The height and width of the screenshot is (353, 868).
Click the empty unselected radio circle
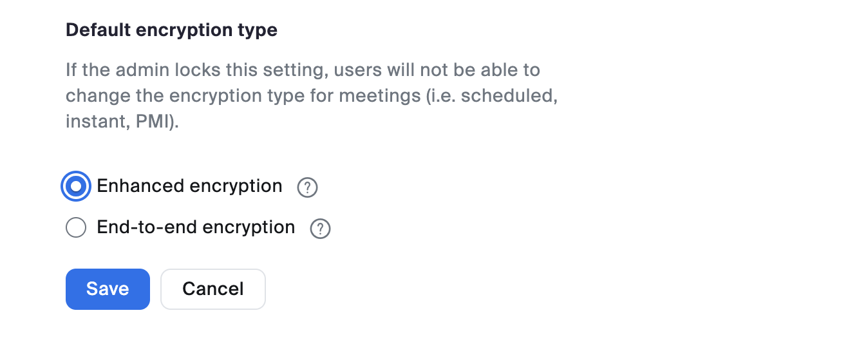coord(76,227)
